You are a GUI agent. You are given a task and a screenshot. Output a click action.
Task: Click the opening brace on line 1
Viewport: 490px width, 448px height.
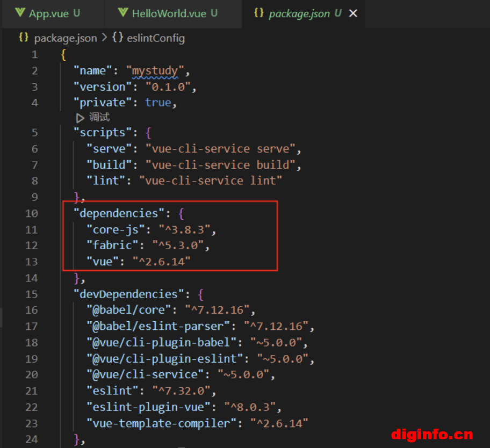[x=63, y=55]
